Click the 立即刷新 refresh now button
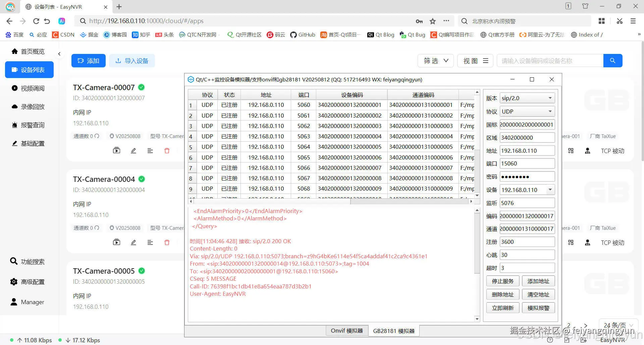Viewport: 644px width, 345px height. [503, 308]
